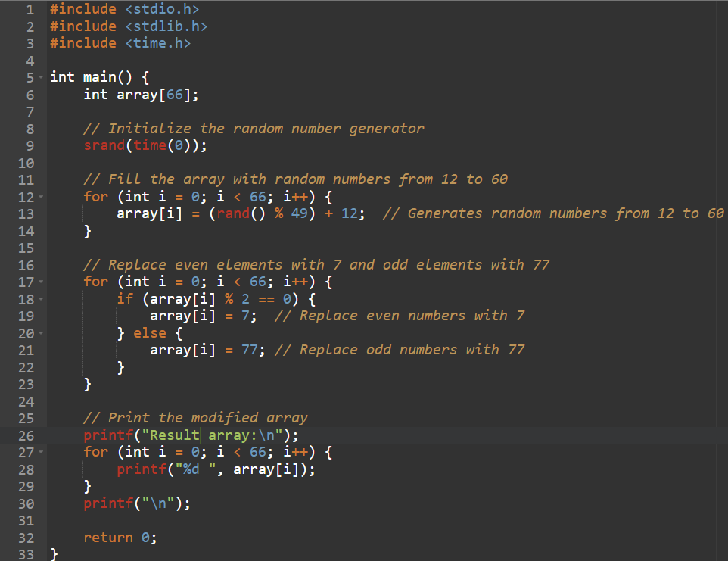Click on '#include <stdio.h>' text

(124, 9)
